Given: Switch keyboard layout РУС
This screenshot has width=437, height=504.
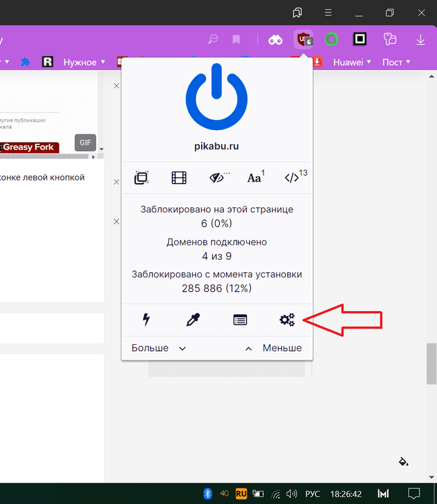Looking at the screenshot, I should pyautogui.click(x=312, y=494).
